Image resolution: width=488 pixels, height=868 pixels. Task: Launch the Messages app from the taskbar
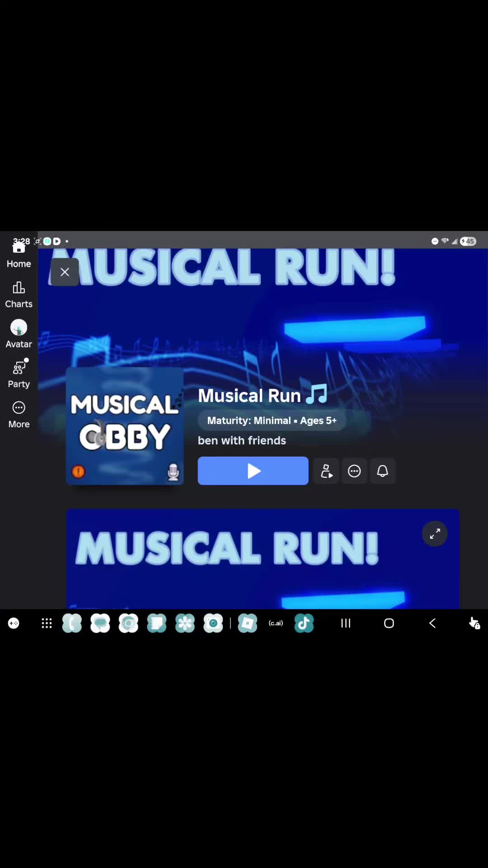[100, 623]
